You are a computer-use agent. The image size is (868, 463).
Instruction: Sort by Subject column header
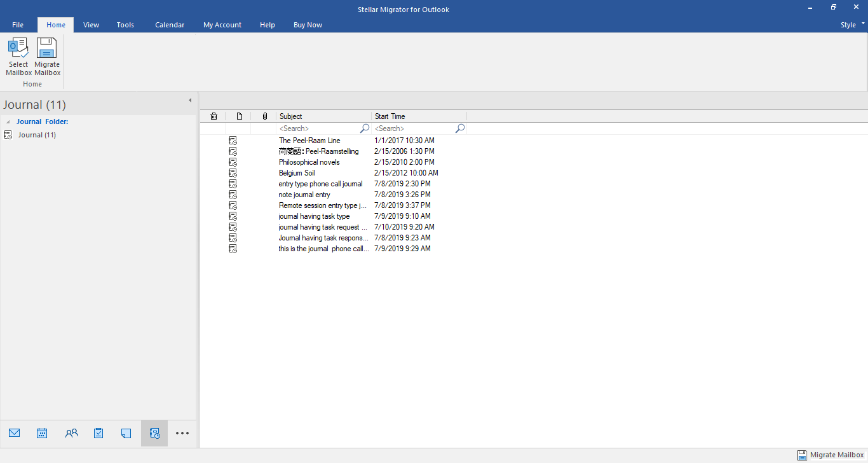[x=324, y=116]
